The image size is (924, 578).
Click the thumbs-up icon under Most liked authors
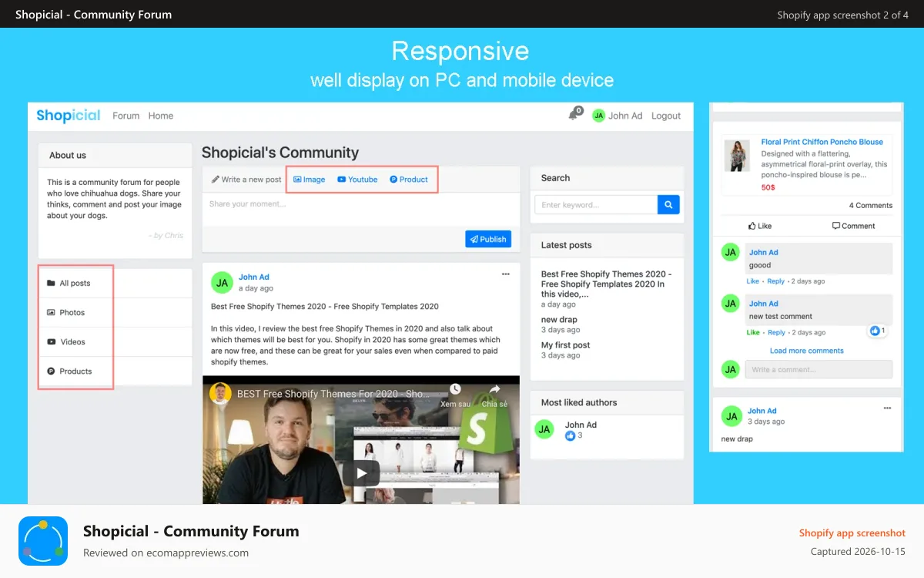tap(571, 435)
